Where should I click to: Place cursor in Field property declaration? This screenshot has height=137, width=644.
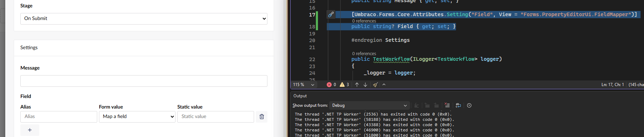404,26
